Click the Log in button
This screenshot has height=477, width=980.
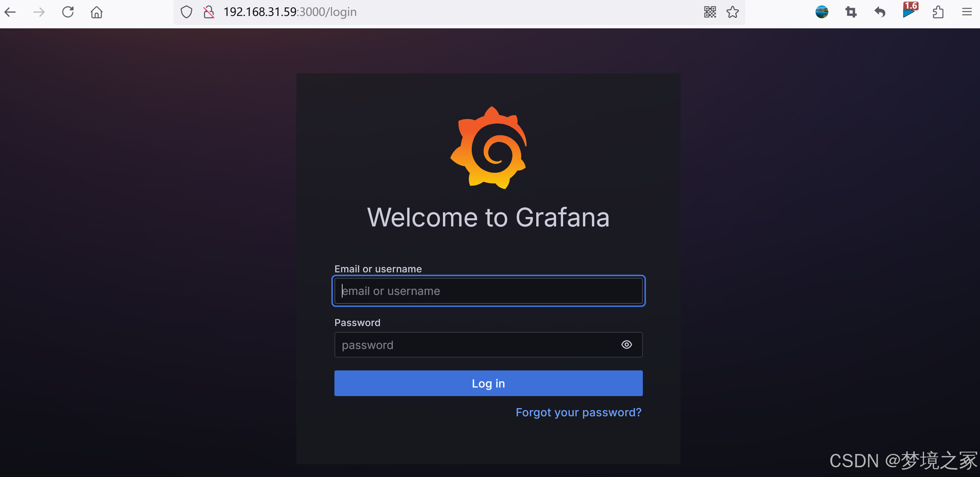(488, 383)
